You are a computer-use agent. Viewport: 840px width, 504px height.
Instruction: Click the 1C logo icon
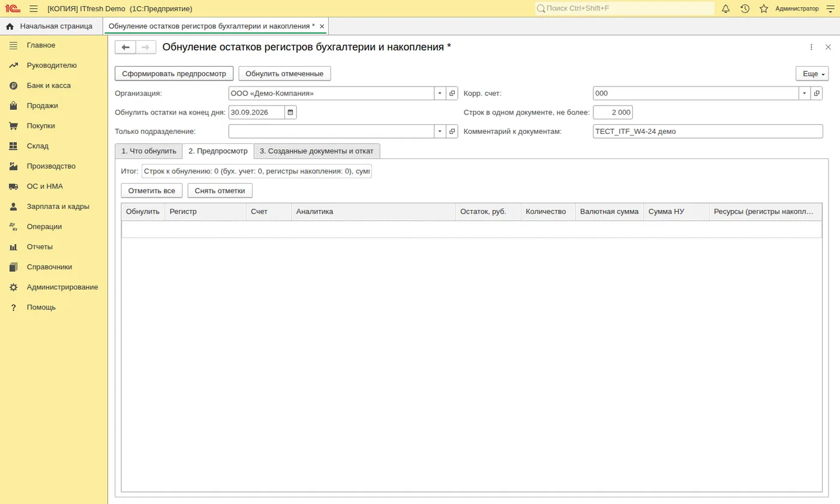pyautogui.click(x=13, y=8)
